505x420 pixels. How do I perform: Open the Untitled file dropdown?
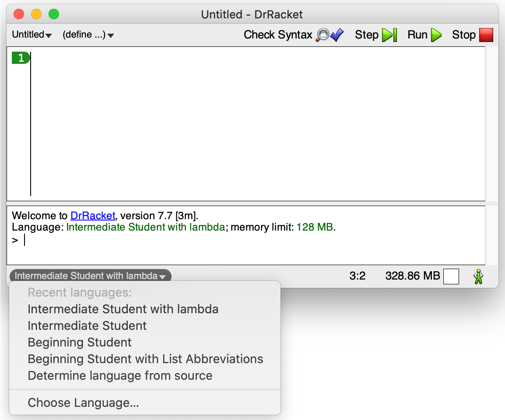pyautogui.click(x=31, y=35)
